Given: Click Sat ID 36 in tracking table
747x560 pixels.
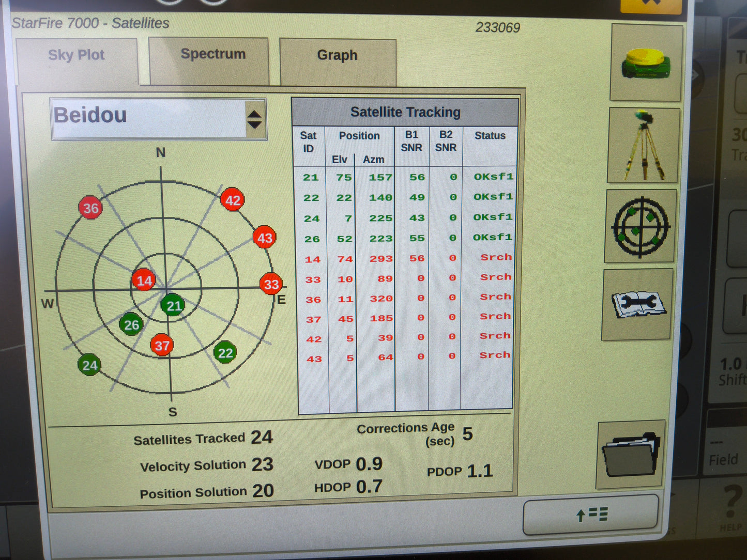Looking at the screenshot, I should click(313, 300).
